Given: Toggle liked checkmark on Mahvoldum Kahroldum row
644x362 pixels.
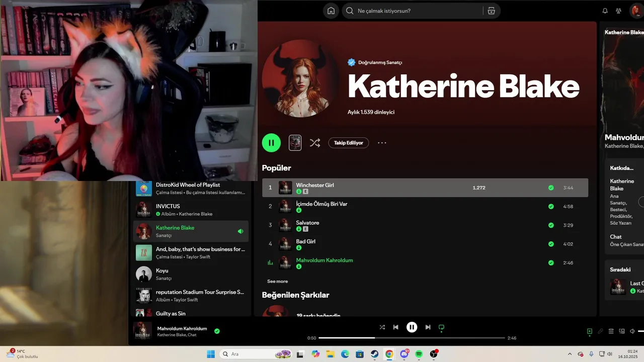Looking at the screenshot, I should [x=551, y=262].
